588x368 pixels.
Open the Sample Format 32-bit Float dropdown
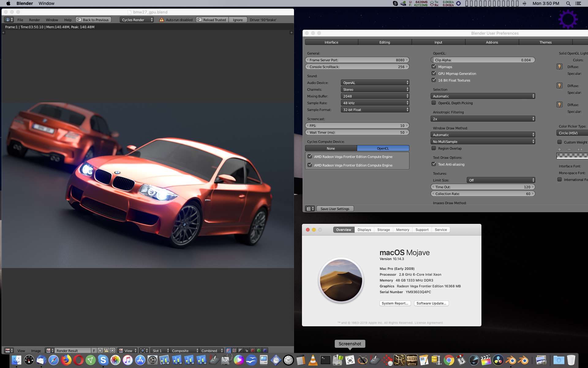point(375,109)
